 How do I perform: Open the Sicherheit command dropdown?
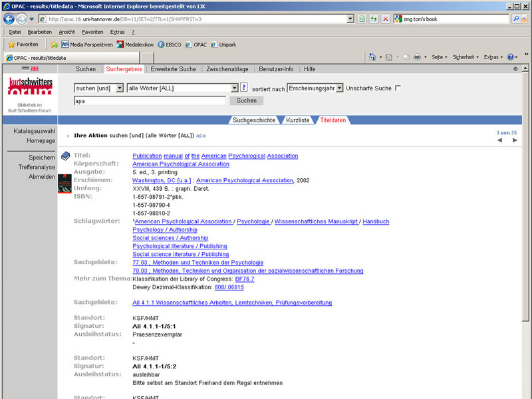click(465, 57)
